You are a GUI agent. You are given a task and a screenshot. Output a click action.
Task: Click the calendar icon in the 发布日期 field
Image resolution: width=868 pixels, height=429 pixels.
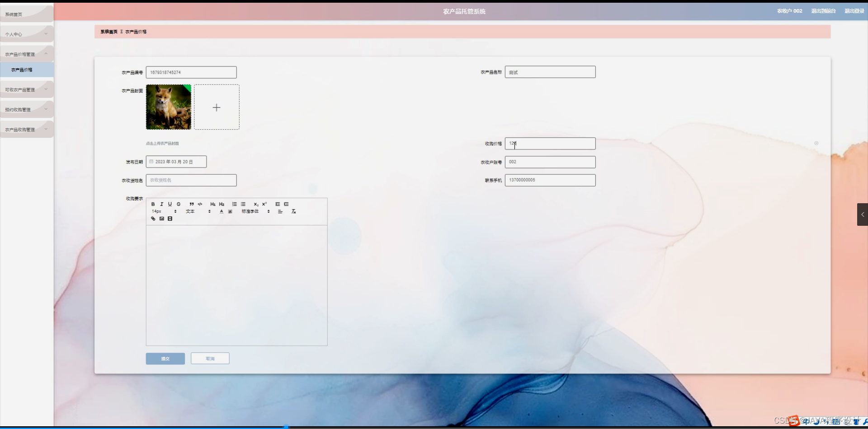151,162
